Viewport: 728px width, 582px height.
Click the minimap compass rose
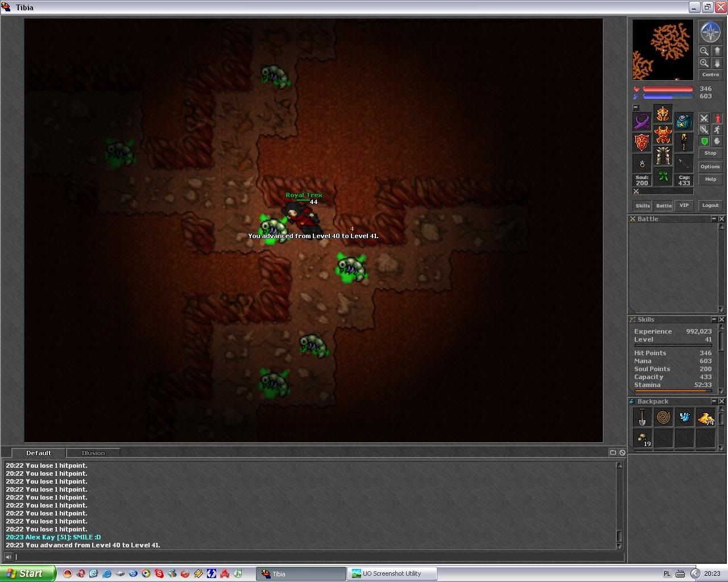pyautogui.click(x=710, y=32)
